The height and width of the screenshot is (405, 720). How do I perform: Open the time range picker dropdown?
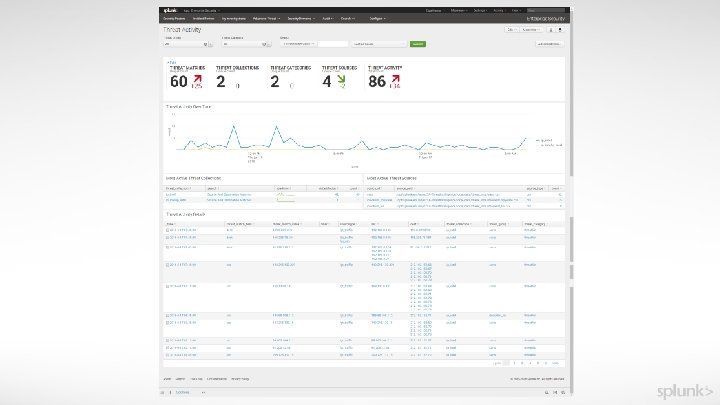(379, 44)
